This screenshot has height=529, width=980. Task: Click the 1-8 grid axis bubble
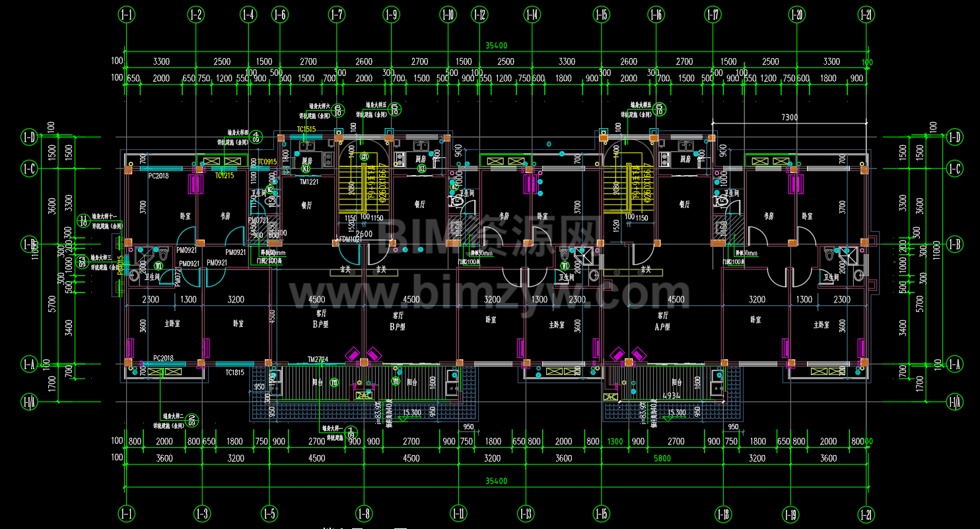coord(364,513)
